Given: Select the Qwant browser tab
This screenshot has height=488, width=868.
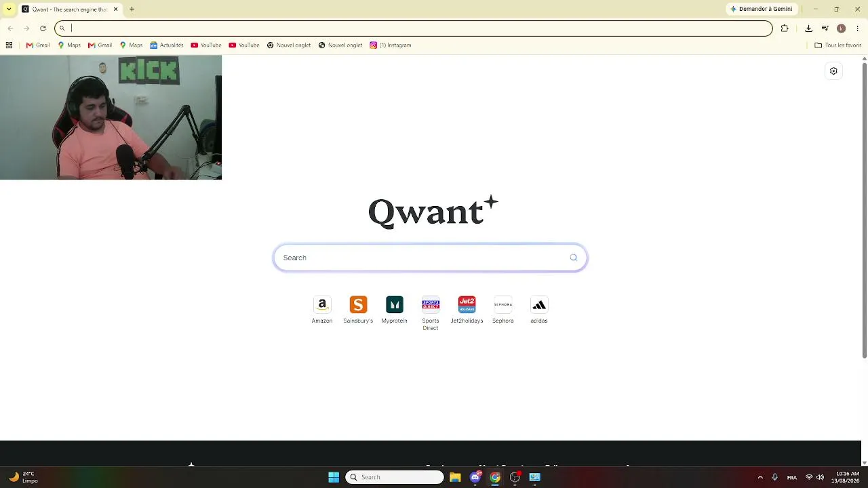Looking at the screenshot, I should (70, 9).
